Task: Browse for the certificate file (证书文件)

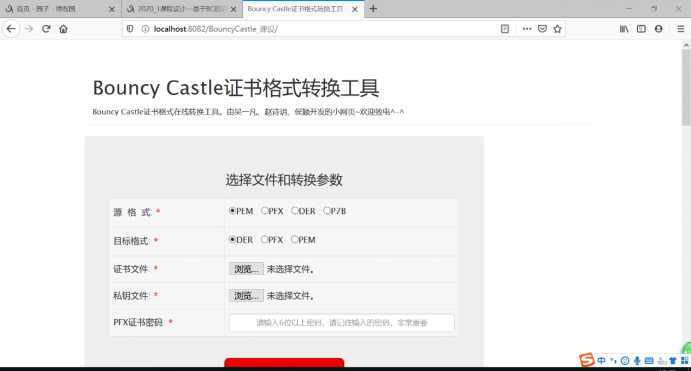Action: click(x=246, y=269)
